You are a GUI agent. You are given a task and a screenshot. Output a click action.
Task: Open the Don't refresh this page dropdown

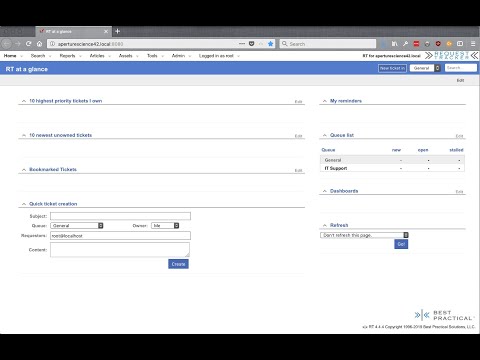(x=364, y=235)
